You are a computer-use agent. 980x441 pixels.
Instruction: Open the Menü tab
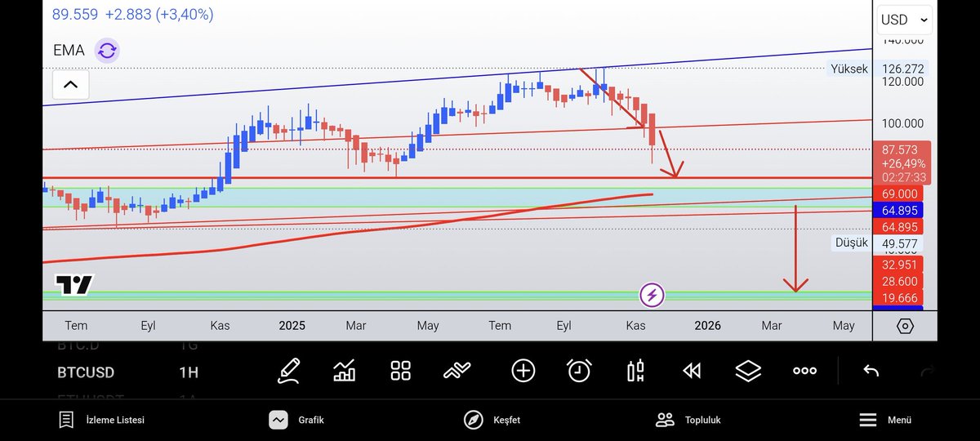pyautogui.click(x=885, y=420)
